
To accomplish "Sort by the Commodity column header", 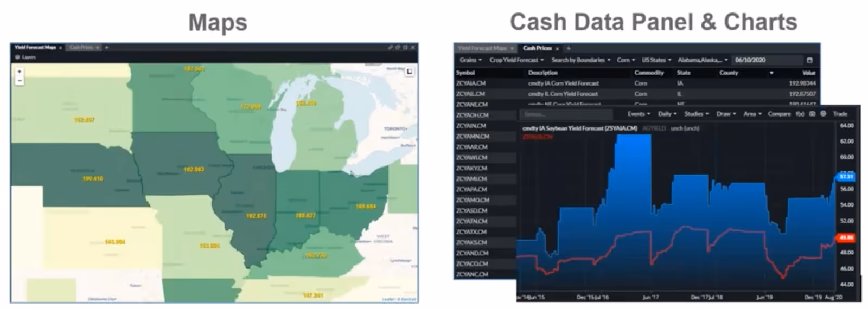I will coord(649,73).
